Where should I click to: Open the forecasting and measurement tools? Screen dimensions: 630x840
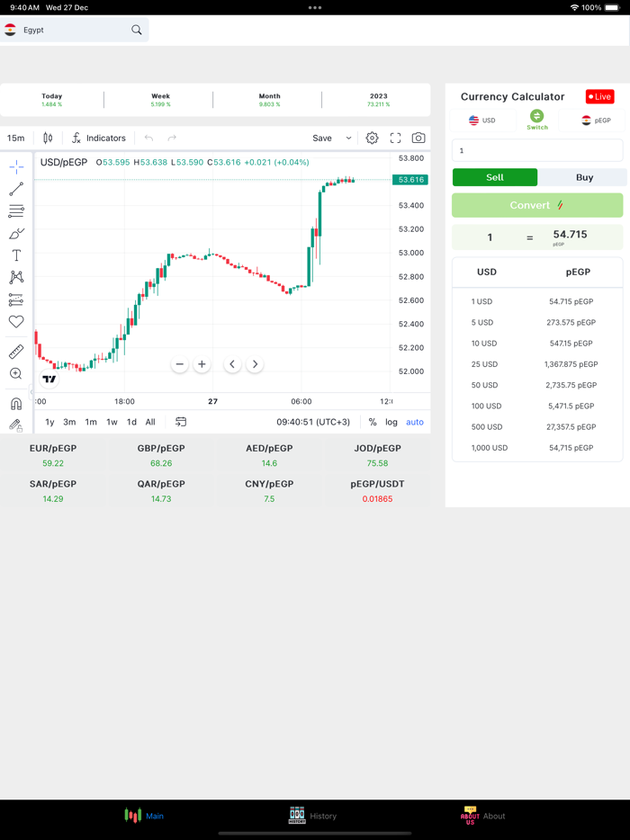tap(16, 299)
